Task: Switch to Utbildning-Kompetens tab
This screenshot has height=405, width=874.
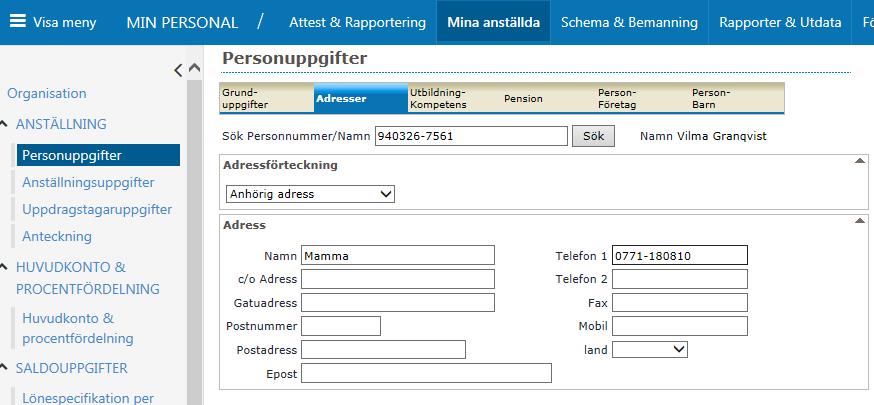Action: coord(455,98)
